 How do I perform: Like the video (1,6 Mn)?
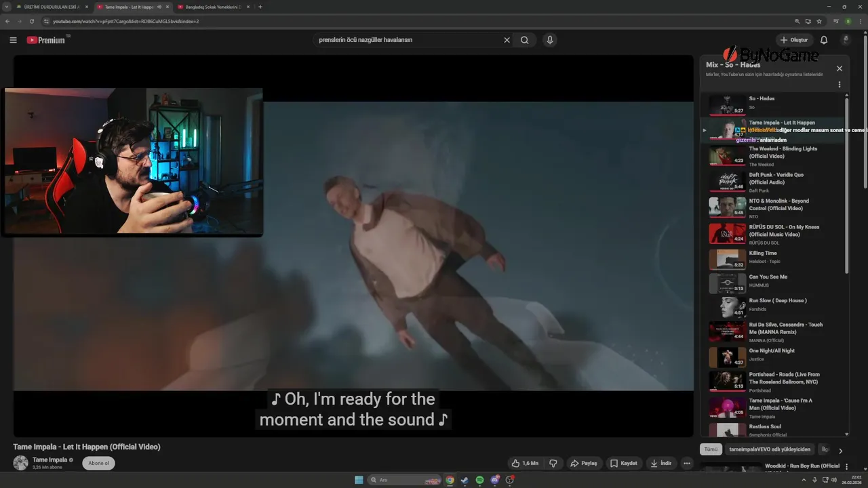coord(525,463)
